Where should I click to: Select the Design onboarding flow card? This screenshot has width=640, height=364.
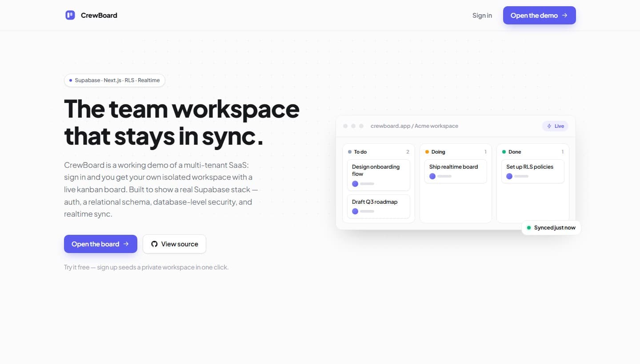pos(379,175)
